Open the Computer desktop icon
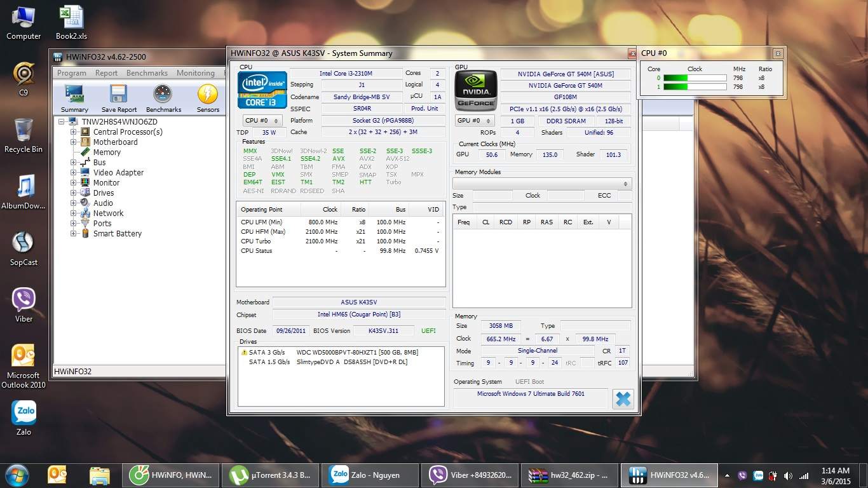The width and height of the screenshot is (868, 488). pos(24,23)
